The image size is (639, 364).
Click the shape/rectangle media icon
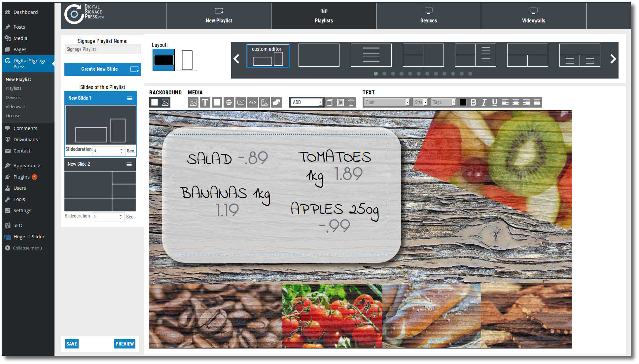[x=217, y=102]
